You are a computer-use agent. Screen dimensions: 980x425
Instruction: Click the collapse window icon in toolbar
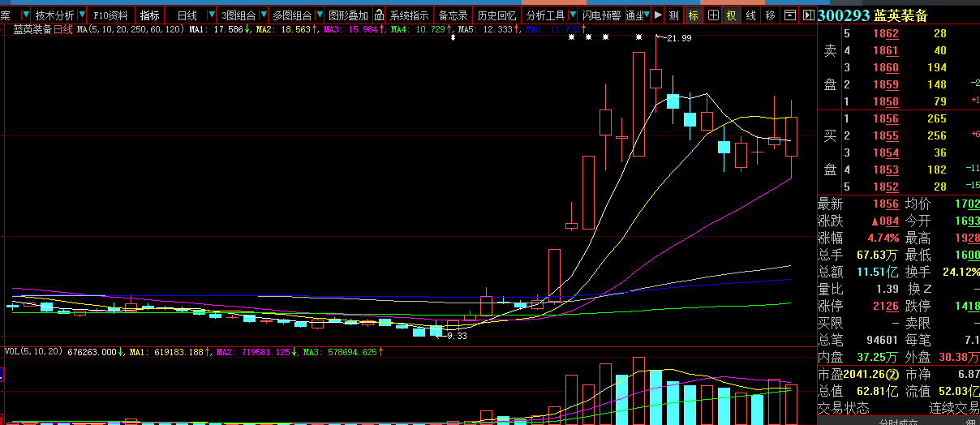[789, 15]
